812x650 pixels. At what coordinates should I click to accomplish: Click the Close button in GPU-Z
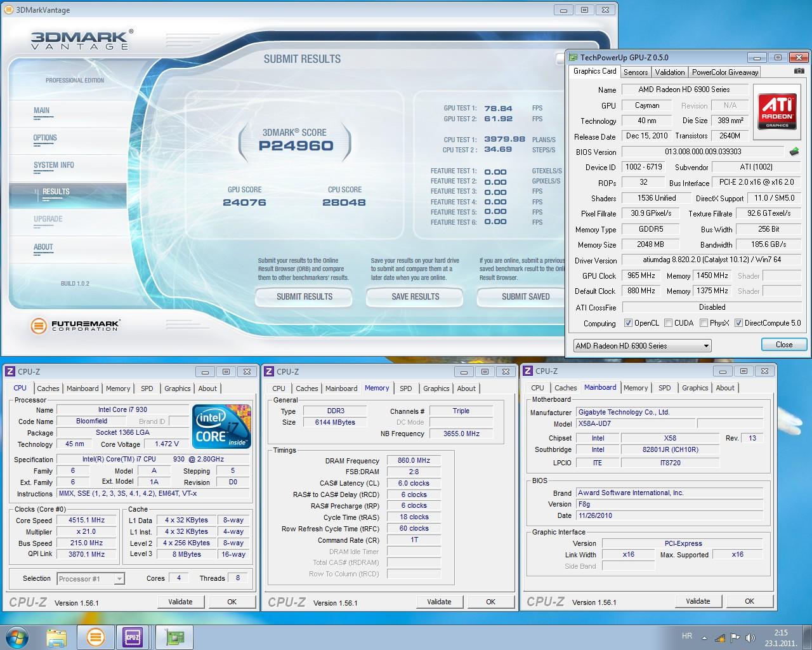(x=784, y=345)
